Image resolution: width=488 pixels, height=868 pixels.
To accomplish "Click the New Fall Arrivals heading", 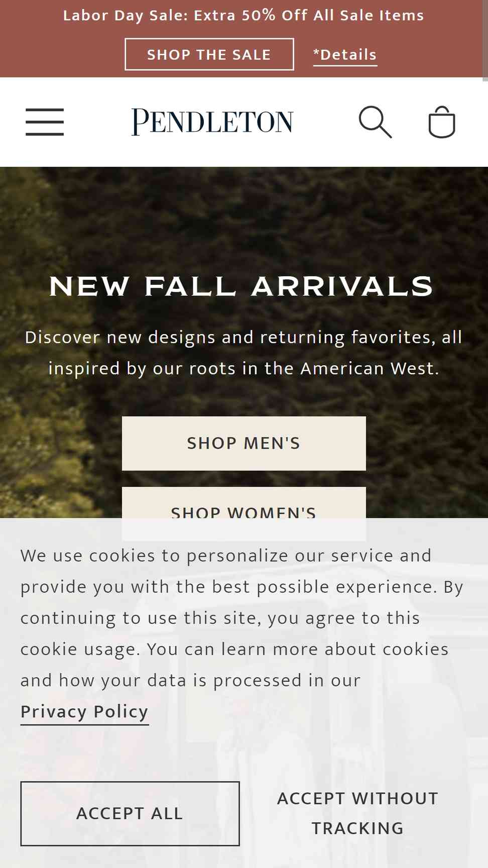I will point(241,286).
